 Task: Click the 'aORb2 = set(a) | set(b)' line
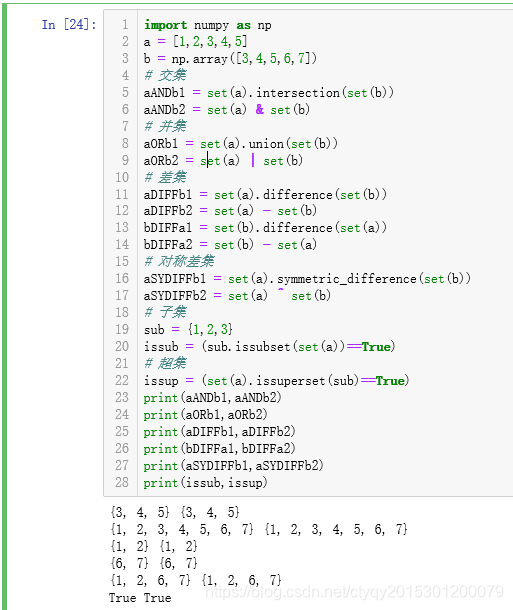coord(223,161)
